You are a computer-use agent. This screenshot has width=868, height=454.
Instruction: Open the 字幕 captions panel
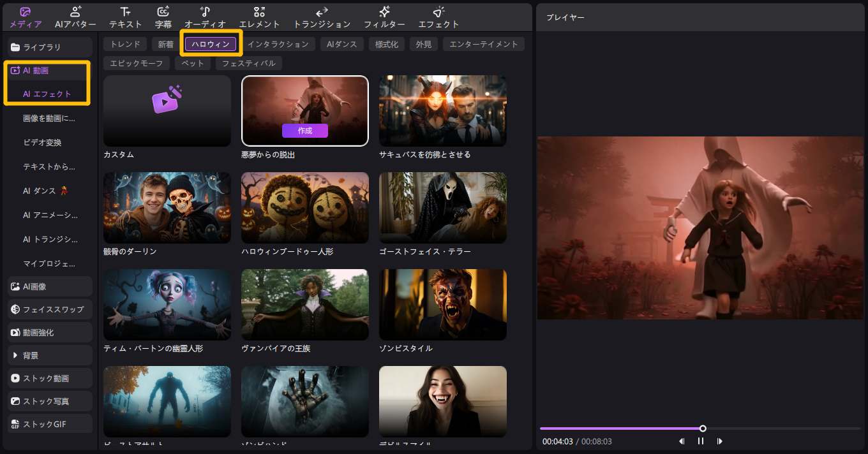pos(163,17)
